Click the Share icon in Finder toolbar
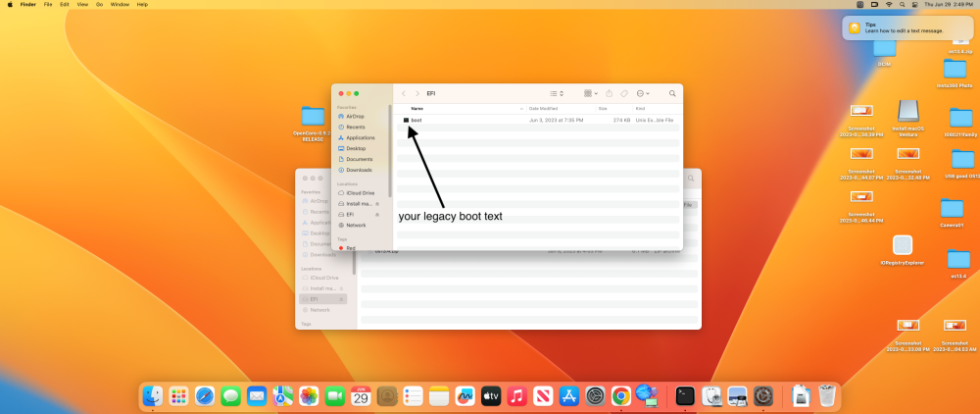 610,93
